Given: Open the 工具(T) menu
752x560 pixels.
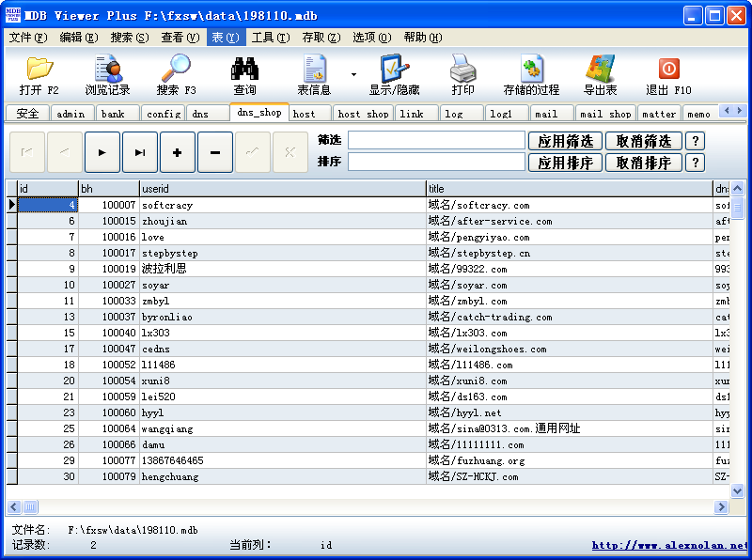Looking at the screenshot, I should pyautogui.click(x=270, y=38).
